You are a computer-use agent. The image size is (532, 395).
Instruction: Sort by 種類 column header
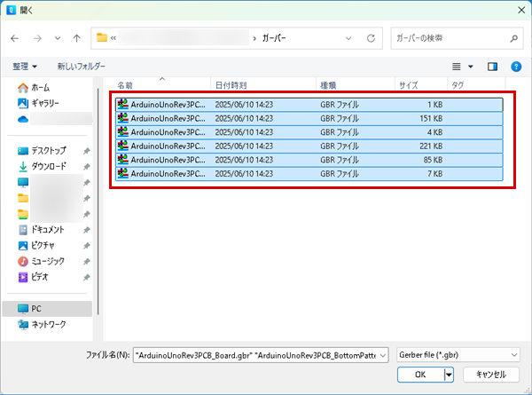(328, 85)
